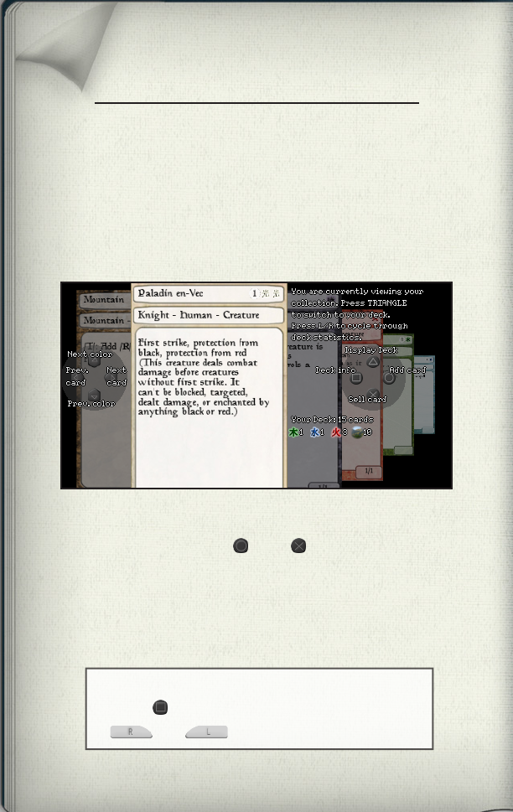513x812 pixels.
Task: Click the D-pad right arrow for Next card
Action: [x=111, y=377]
